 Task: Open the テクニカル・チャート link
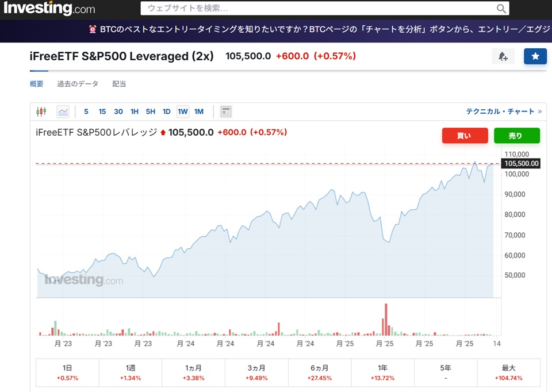[x=504, y=112]
